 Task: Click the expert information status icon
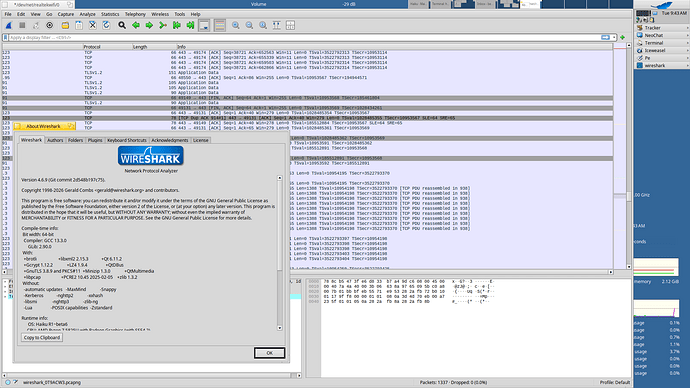click(7, 382)
